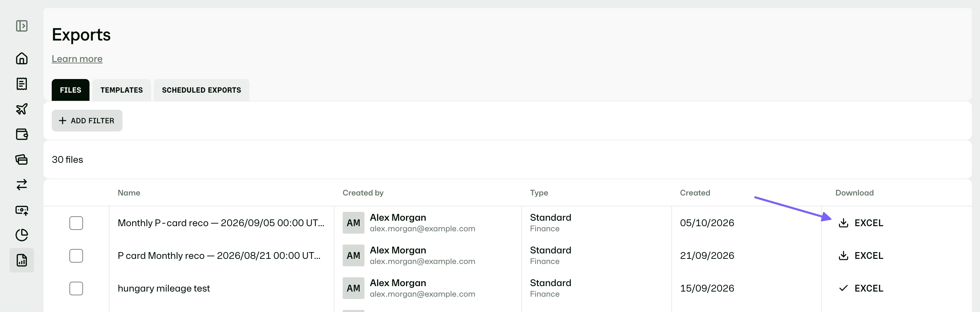
Task: Open the travel airplane sidebar icon
Action: point(22,109)
